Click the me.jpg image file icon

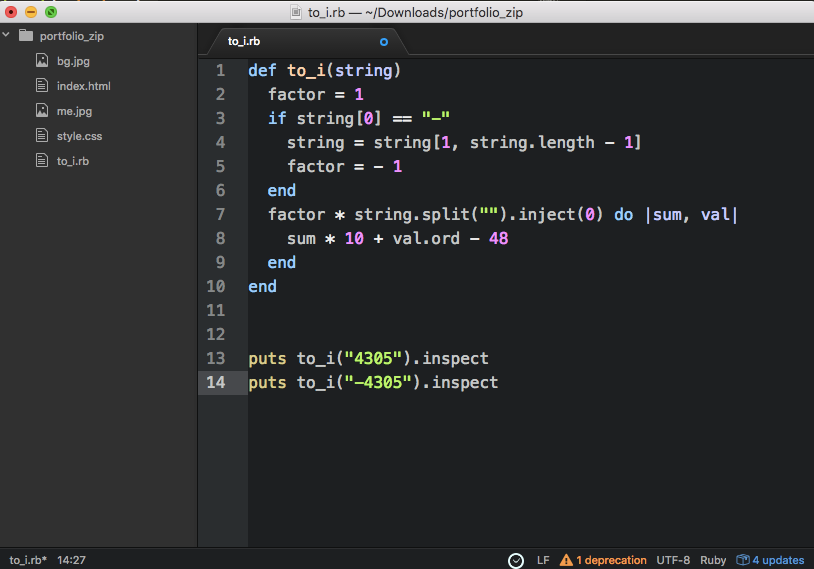pos(42,110)
